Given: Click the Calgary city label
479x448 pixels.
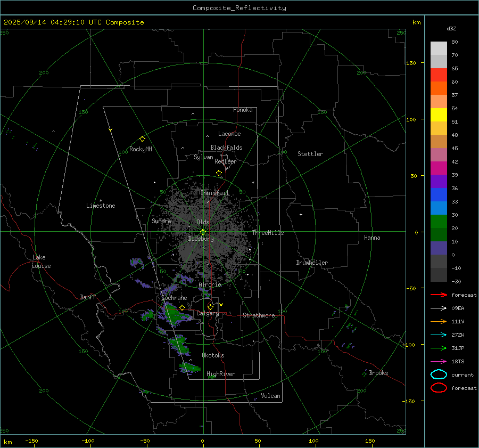Looking at the screenshot, I should pyautogui.click(x=208, y=313).
